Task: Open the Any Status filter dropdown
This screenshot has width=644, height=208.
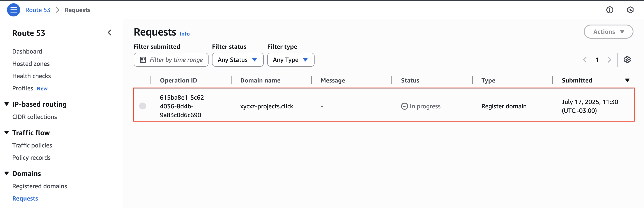Action: tap(237, 60)
